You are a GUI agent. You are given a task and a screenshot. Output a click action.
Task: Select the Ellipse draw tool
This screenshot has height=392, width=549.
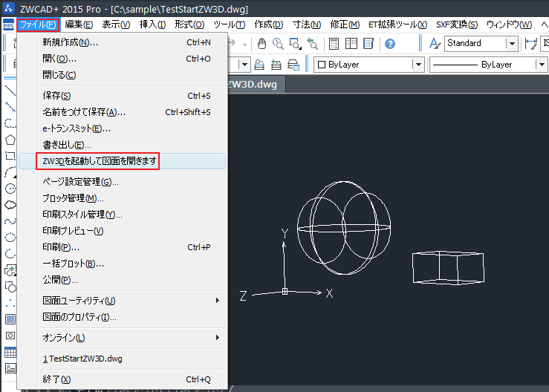pos(10,238)
